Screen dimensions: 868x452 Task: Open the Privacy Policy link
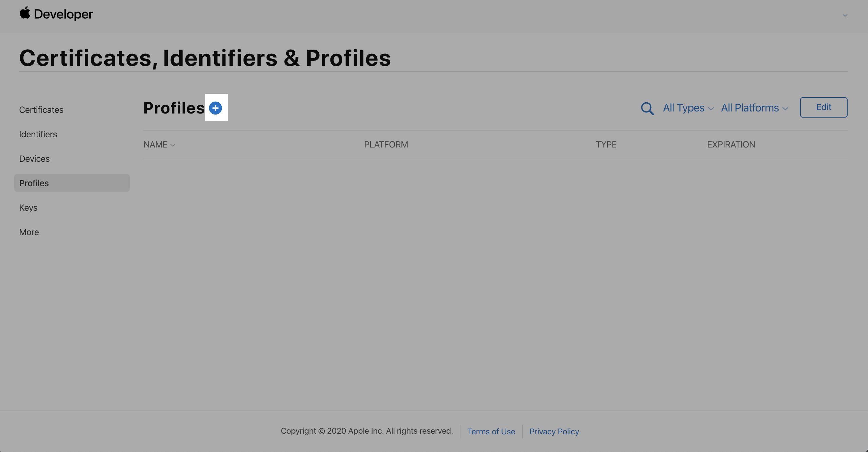554,431
